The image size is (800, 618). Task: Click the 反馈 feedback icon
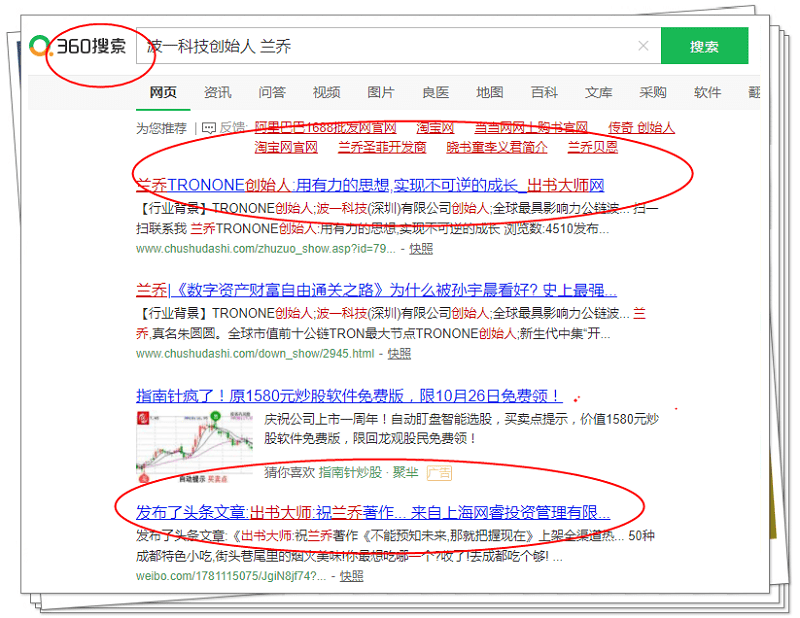[209, 128]
